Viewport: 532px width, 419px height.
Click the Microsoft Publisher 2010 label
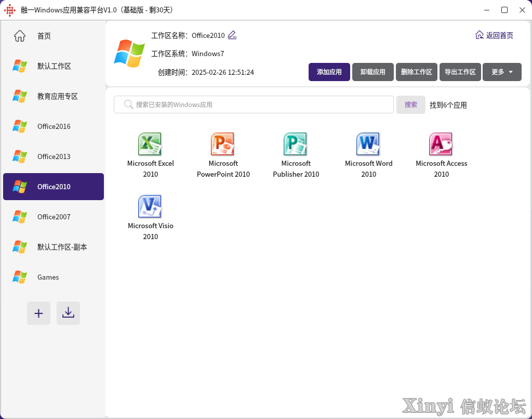tap(296, 169)
